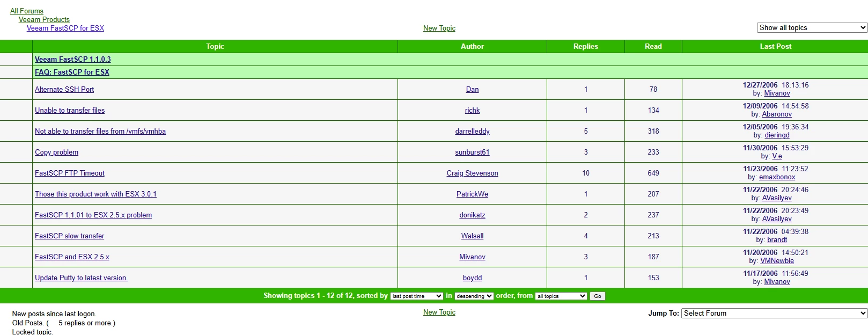
Task: Open last poster AVasilyev on ESX 2.5.x problem row
Action: pyautogui.click(x=777, y=219)
